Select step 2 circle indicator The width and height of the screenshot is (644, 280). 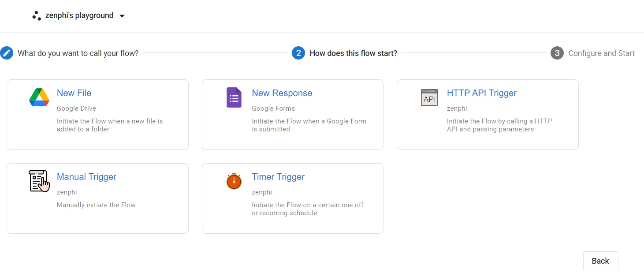tap(298, 53)
